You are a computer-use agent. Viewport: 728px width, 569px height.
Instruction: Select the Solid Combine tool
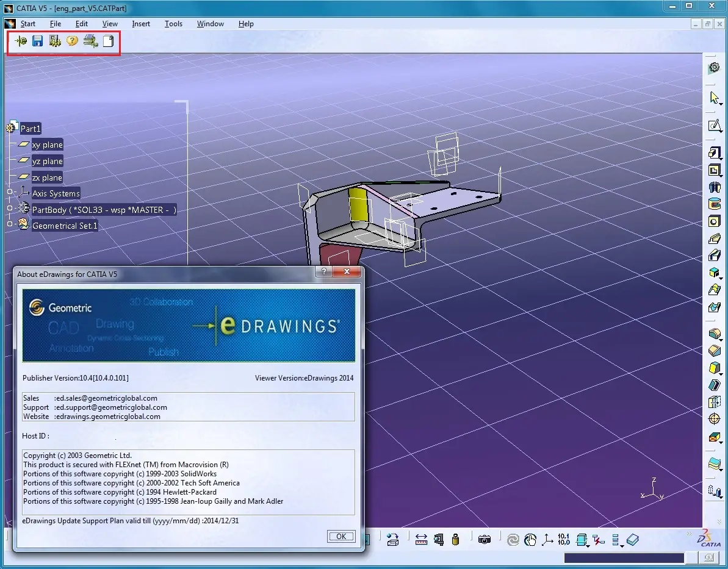tap(714, 273)
